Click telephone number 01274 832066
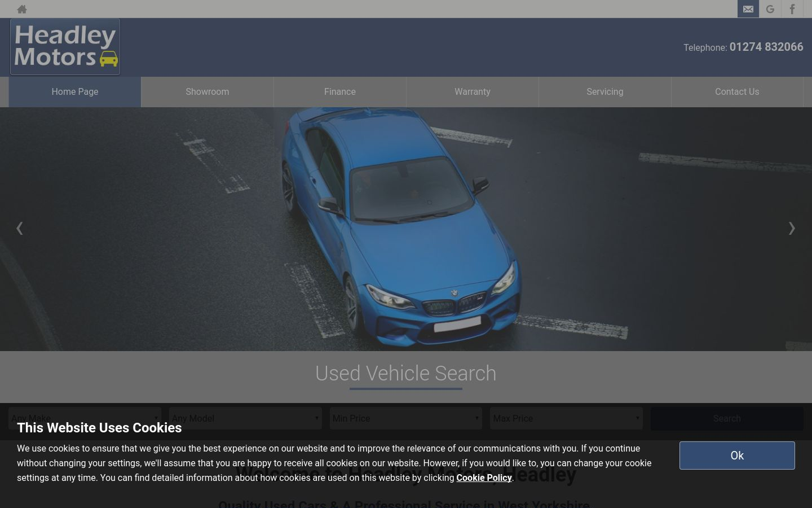 pos(766,47)
